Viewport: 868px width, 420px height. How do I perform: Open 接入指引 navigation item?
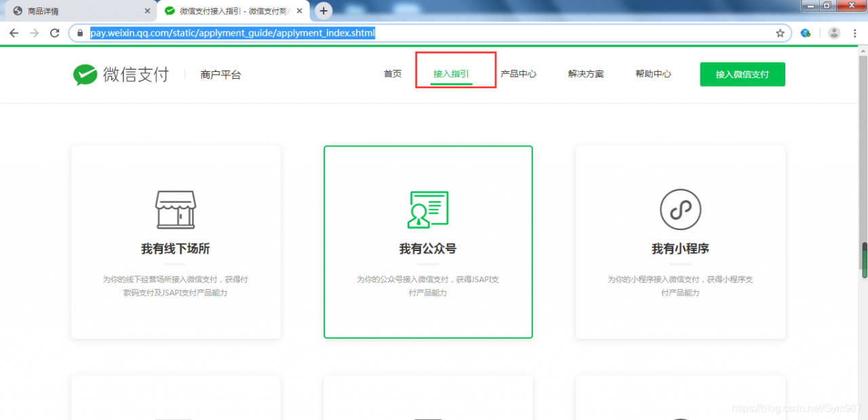451,74
